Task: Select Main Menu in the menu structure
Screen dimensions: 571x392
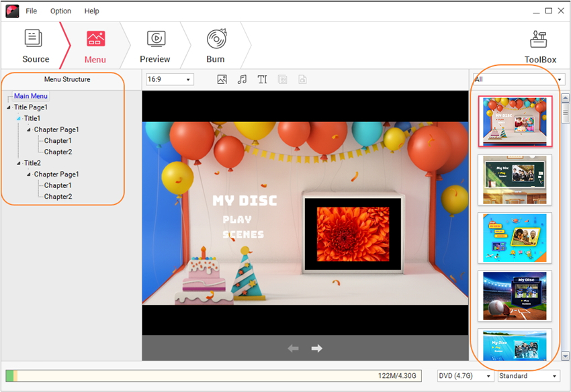Action: click(x=30, y=96)
